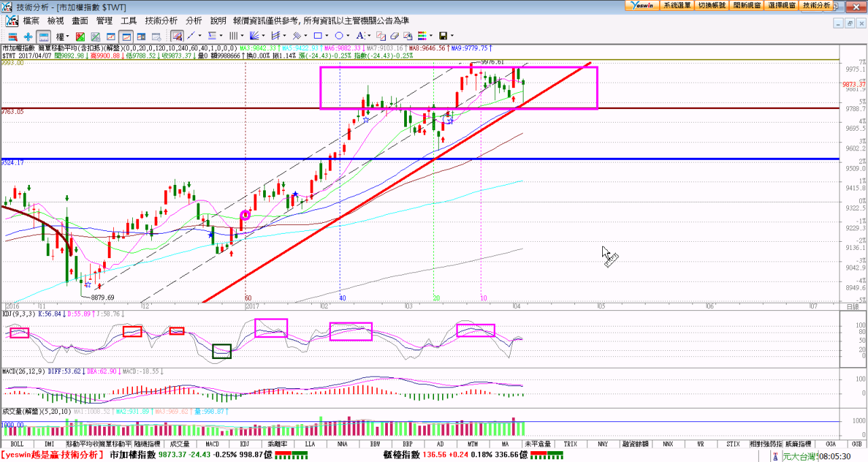868x462 pixels.
Task: Open the 技術分析 menu in menu bar
Action: (x=161, y=21)
